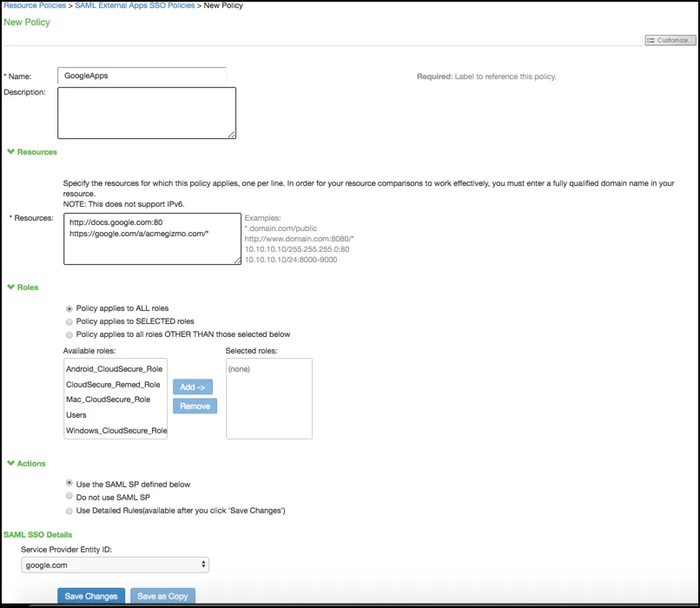Select the 'Use Detailed Rules' option

[x=69, y=511]
